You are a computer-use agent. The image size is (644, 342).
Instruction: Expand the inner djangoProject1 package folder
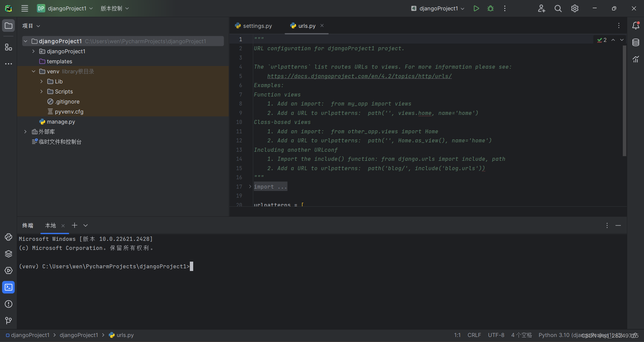click(33, 51)
